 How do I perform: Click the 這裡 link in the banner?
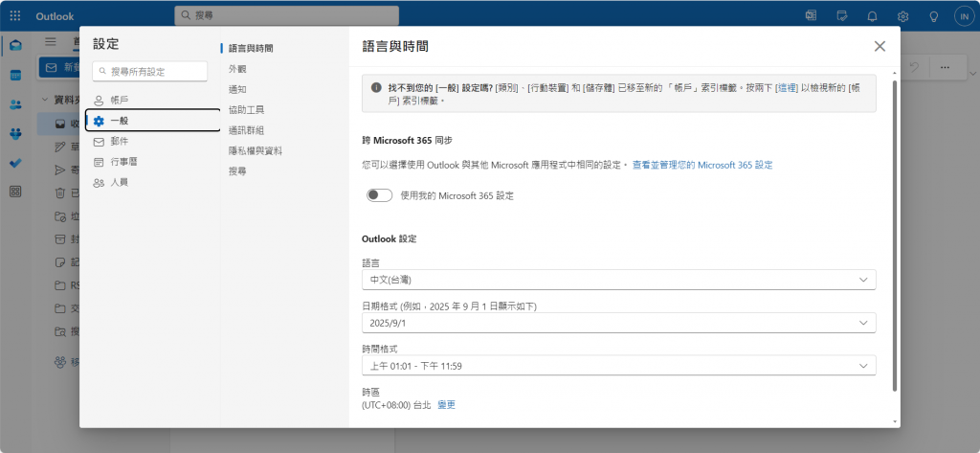click(x=787, y=88)
